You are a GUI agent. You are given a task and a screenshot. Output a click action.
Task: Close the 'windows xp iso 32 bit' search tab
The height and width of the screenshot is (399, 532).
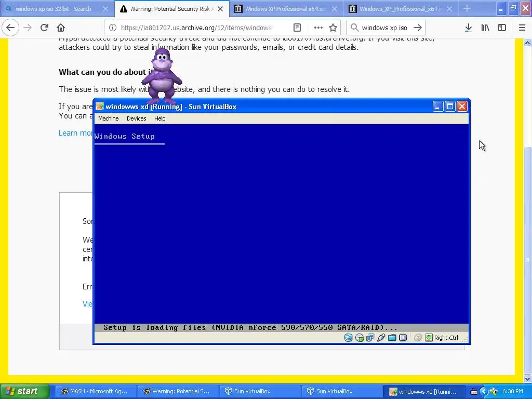tap(105, 9)
